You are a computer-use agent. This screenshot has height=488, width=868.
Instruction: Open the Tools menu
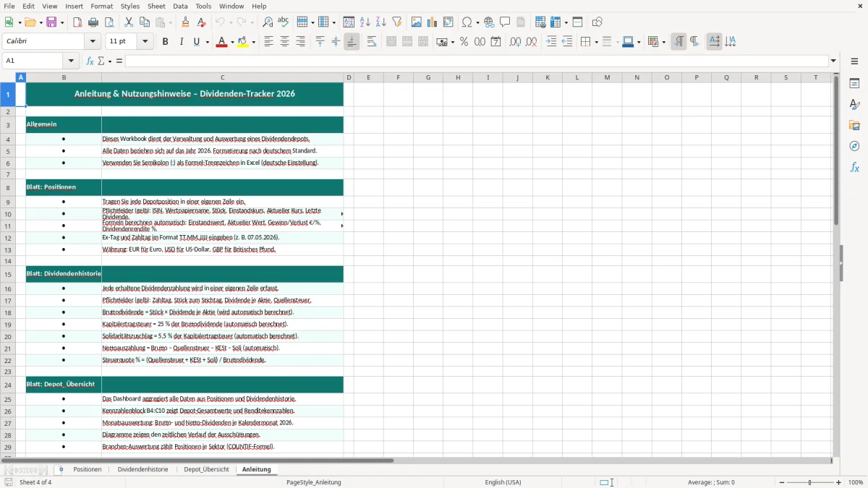(203, 6)
